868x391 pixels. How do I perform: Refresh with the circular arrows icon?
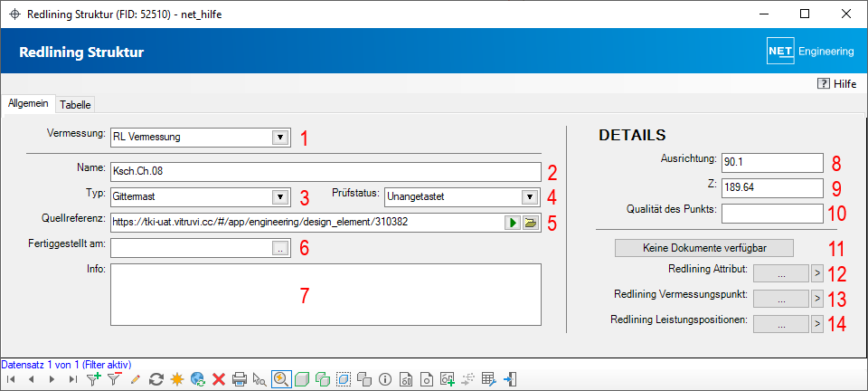click(156, 379)
